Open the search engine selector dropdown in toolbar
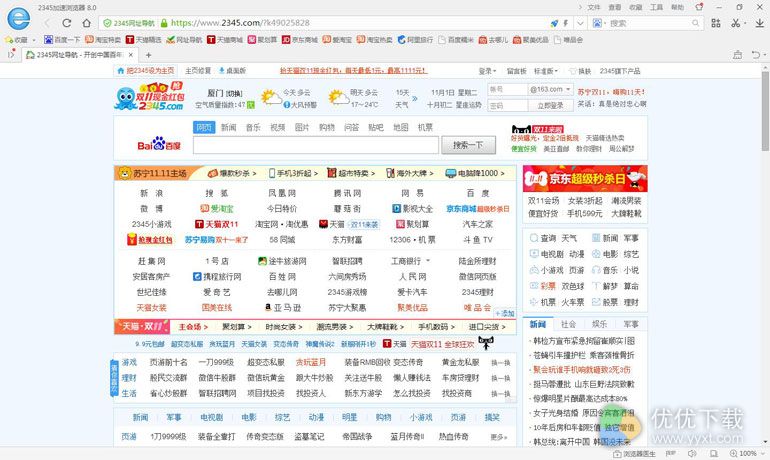 [599, 23]
